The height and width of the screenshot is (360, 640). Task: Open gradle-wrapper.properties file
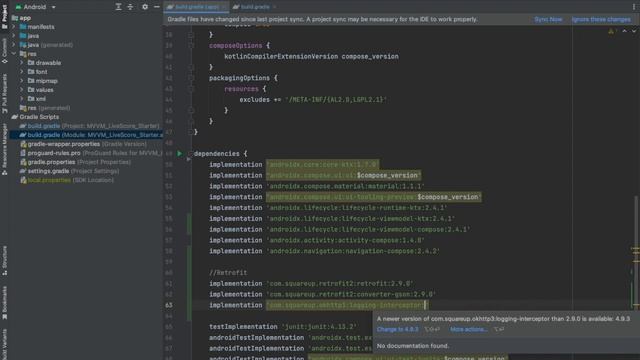pyautogui.click(x=83, y=144)
